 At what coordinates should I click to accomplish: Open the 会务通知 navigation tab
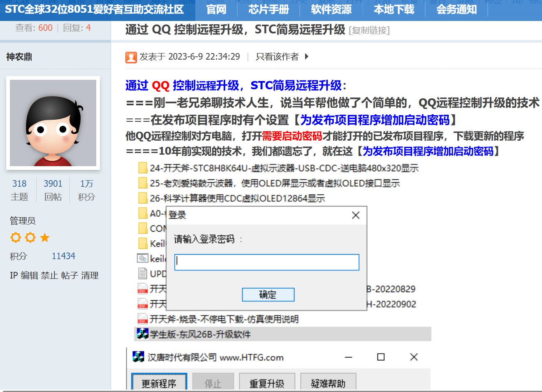click(x=456, y=9)
